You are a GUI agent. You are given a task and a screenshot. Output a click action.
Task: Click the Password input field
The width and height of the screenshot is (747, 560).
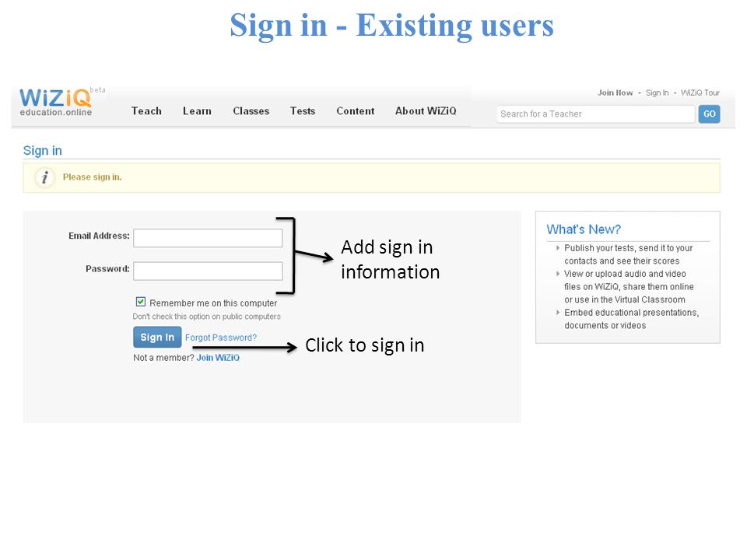(208, 271)
